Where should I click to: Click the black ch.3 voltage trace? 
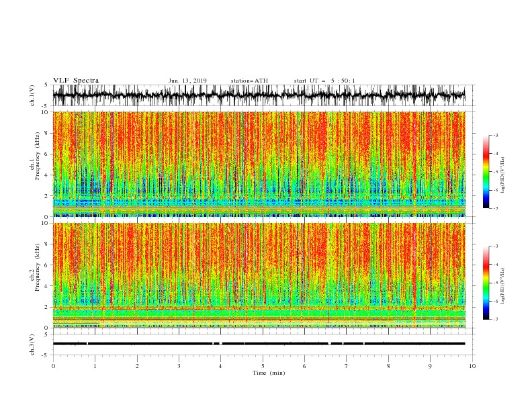coord(259,344)
